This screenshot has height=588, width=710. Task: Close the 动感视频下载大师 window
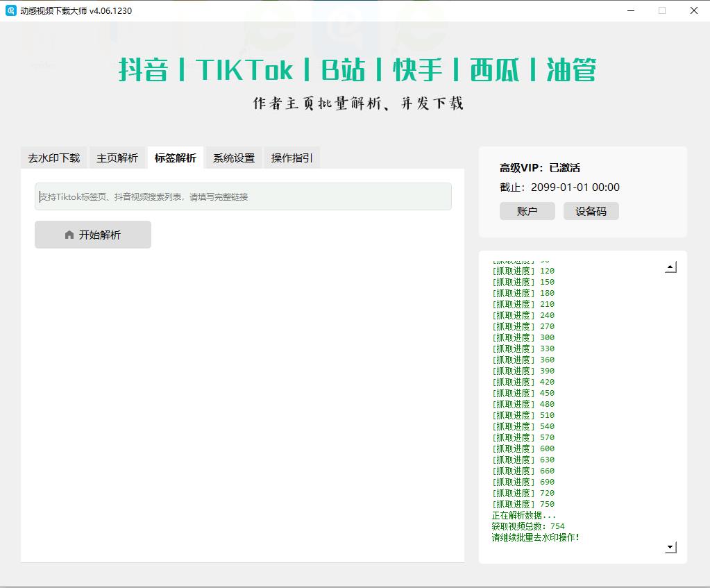tap(694, 10)
